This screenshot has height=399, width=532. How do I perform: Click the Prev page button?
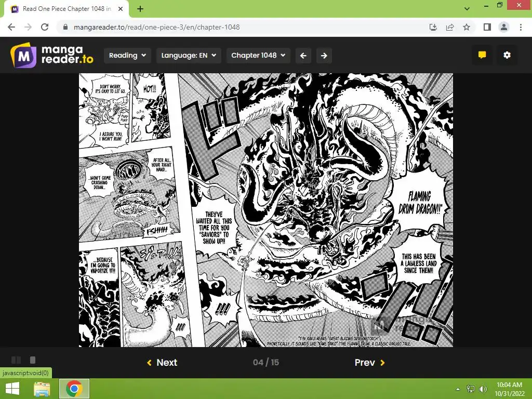point(370,362)
